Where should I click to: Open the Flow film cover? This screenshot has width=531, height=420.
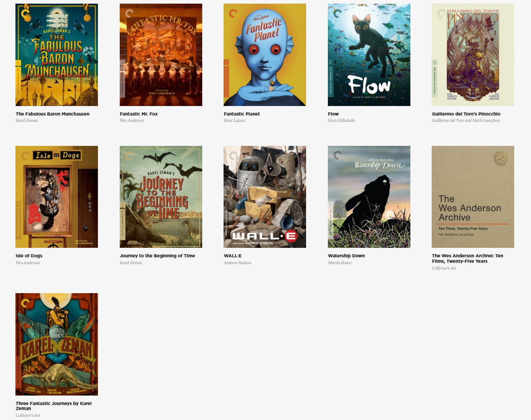click(x=369, y=55)
